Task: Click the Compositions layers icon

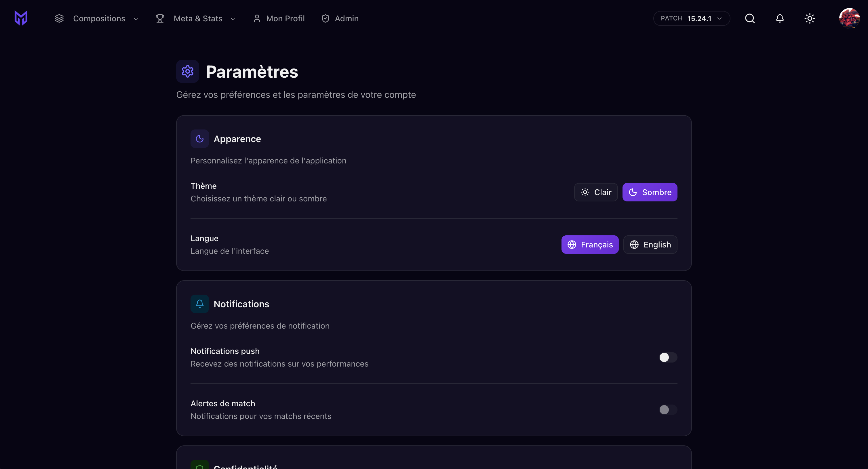Action: (x=59, y=18)
